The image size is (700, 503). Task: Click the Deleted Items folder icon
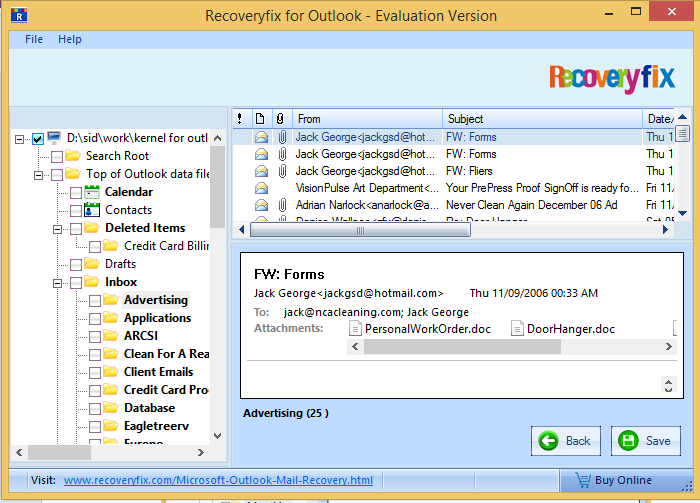pos(92,228)
